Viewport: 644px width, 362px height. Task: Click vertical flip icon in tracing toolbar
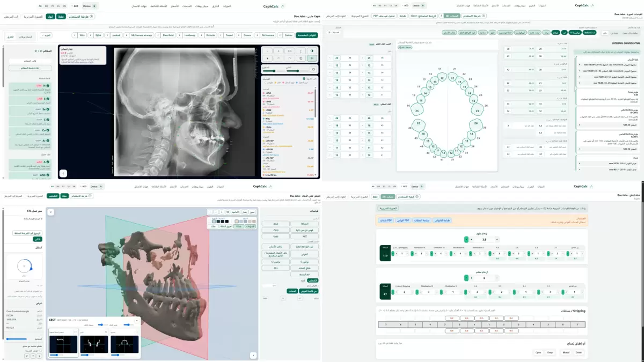301,50
